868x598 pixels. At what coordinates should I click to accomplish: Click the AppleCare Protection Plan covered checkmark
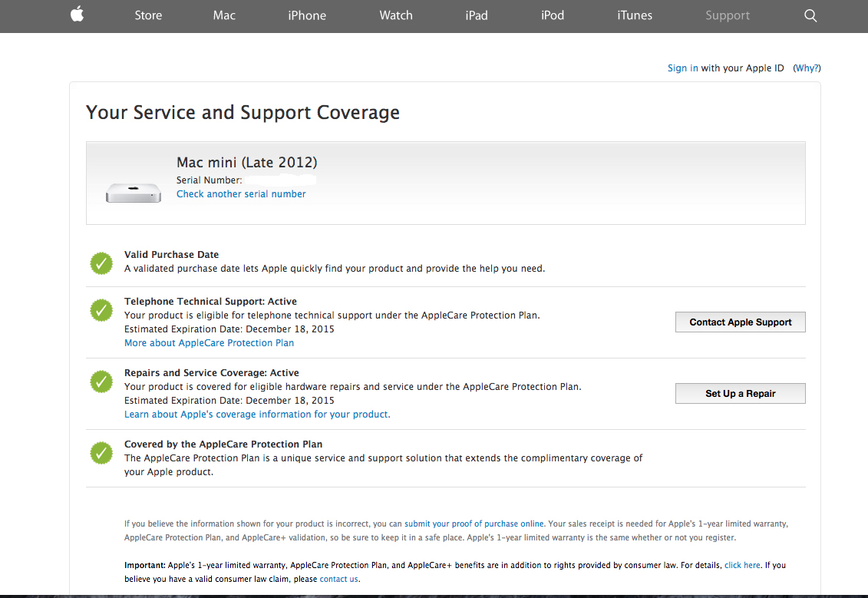point(101,453)
